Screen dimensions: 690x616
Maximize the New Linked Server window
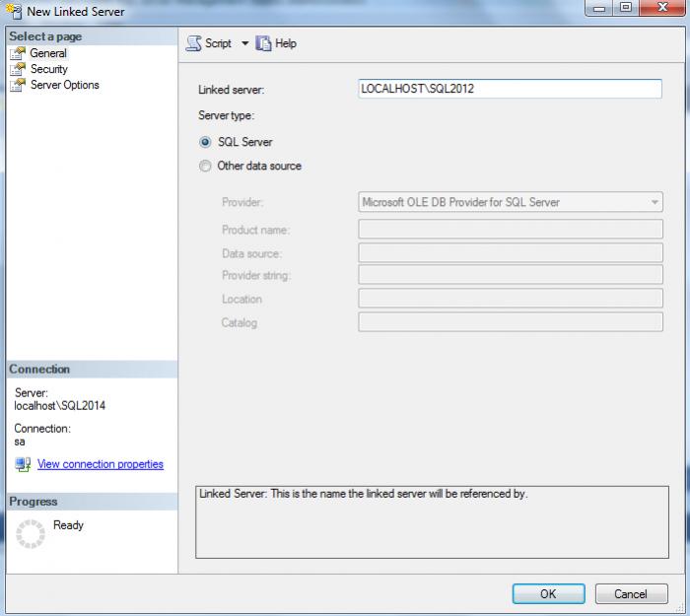click(625, 8)
